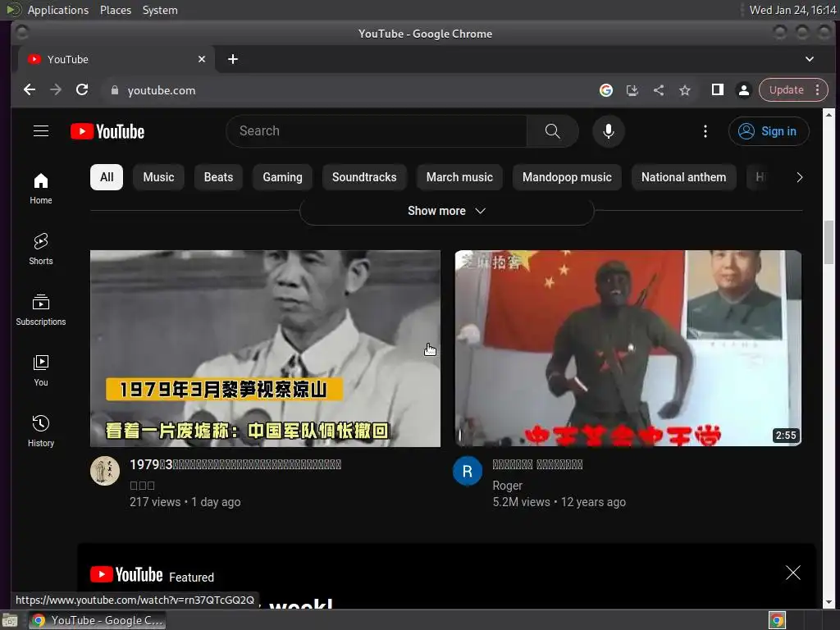Select the Gaming filter chip
This screenshot has height=630, width=840.
[x=282, y=177]
